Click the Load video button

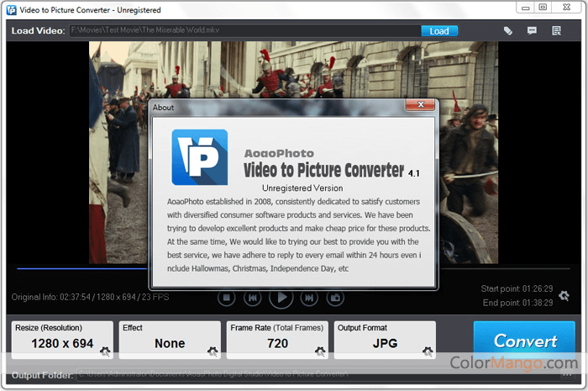(x=439, y=31)
